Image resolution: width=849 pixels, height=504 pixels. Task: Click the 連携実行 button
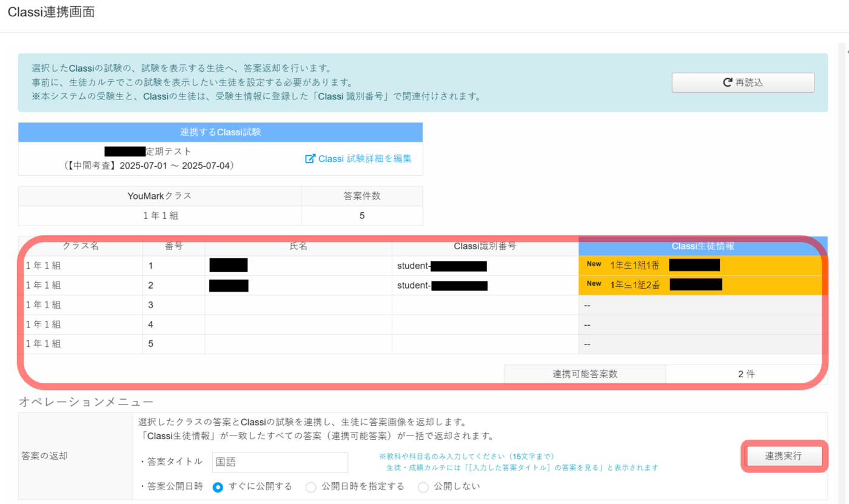click(783, 456)
